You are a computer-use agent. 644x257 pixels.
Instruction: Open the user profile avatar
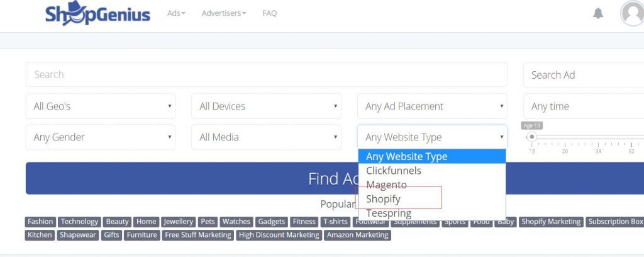click(x=632, y=13)
